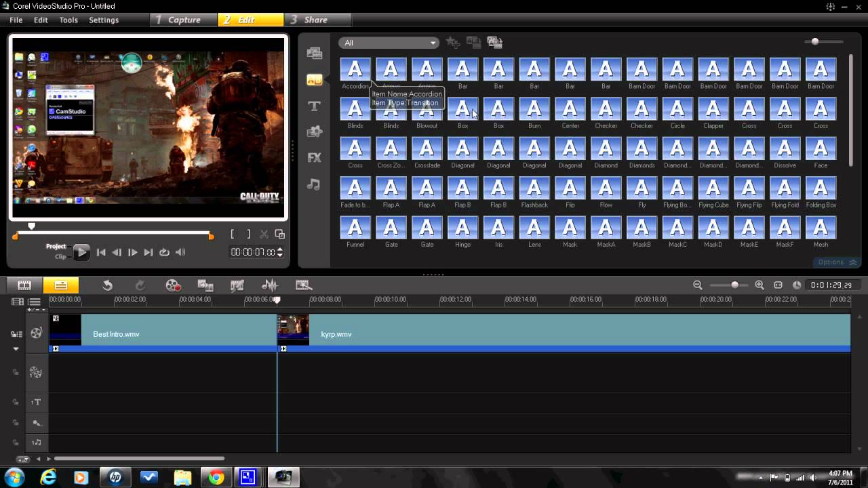This screenshot has height=488, width=868.
Task: Open the Record/Capture Option reel icon
Action: pos(173,285)
